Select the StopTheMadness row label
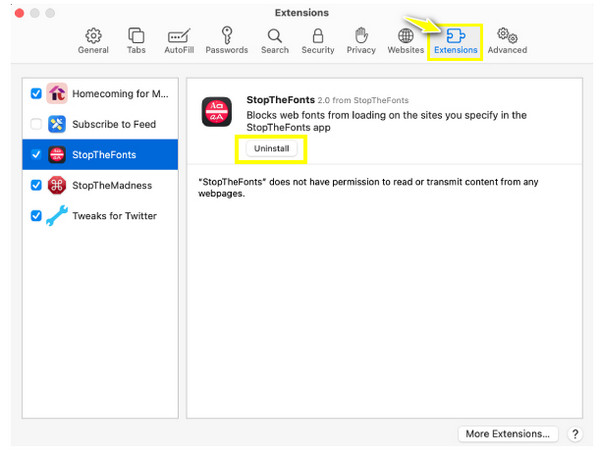Viewport: 600px width, 456px height. [x=112, y=185]
